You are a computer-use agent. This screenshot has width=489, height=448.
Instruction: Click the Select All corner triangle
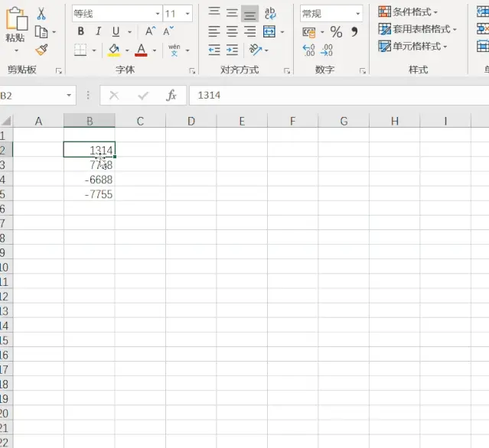[x=6, y=121]
